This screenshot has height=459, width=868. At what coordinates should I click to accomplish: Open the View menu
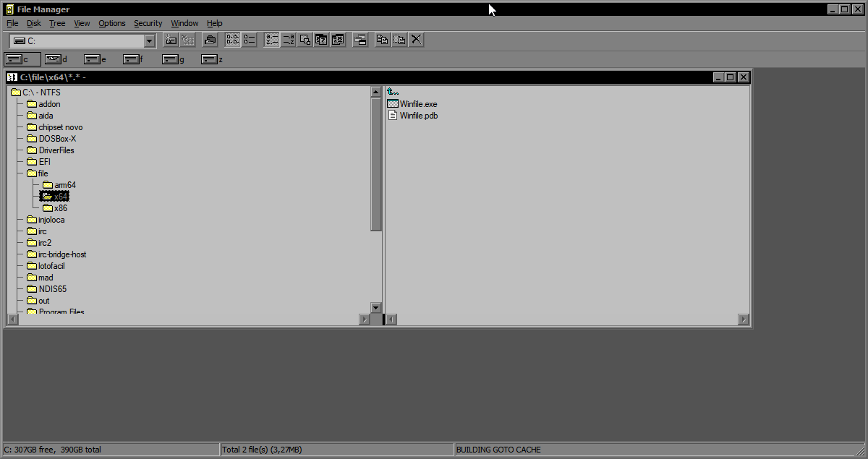(82, 23)
